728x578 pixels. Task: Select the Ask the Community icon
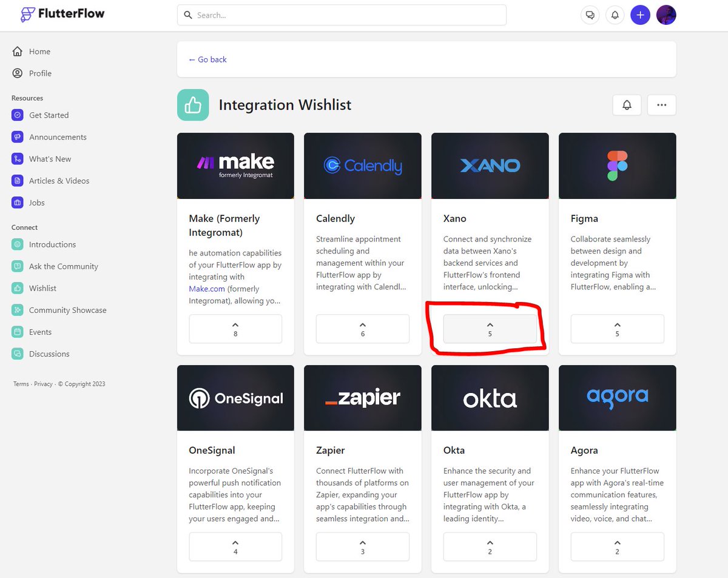[18, 266]
